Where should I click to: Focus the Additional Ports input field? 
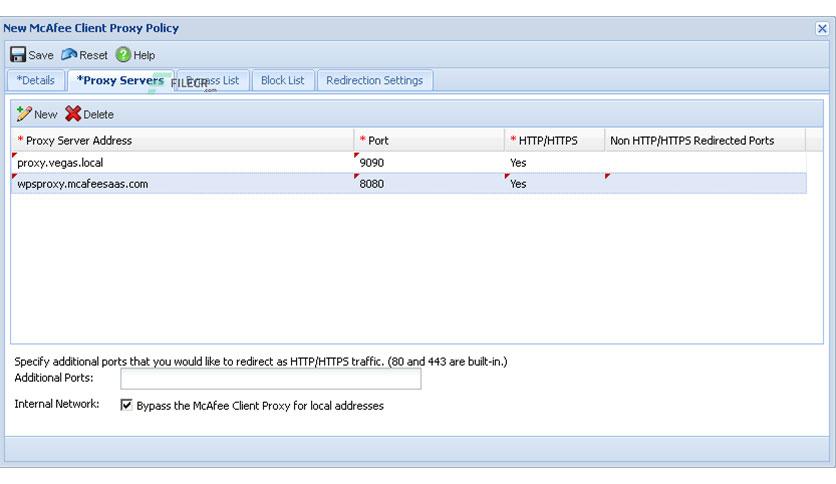271,378
